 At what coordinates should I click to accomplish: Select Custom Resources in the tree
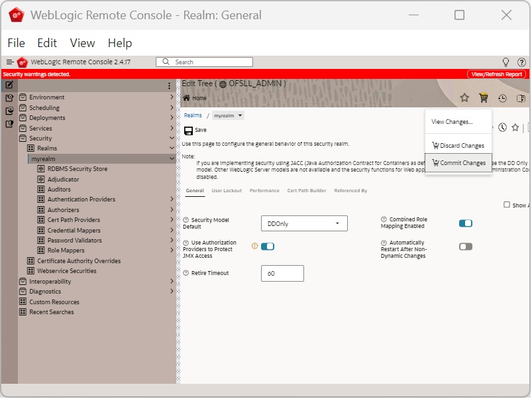click(x=54, y=302)
